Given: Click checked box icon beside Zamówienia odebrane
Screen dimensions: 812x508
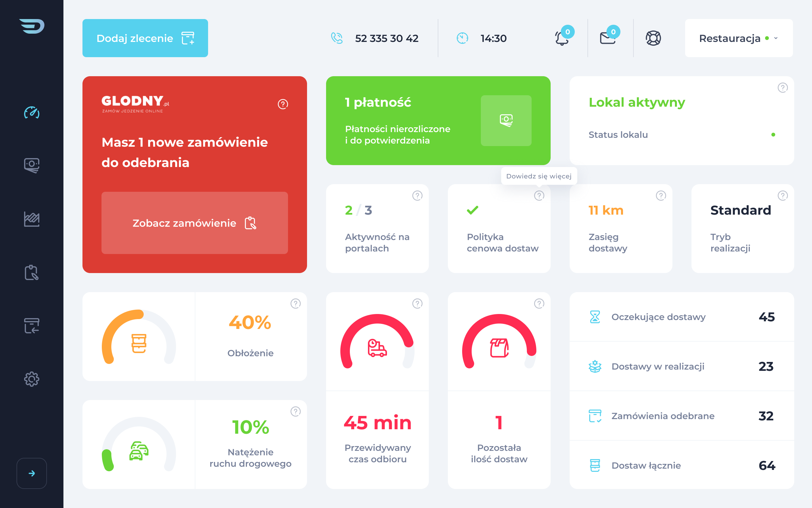Looking at the screenshot, I should (x=595, y=416).
